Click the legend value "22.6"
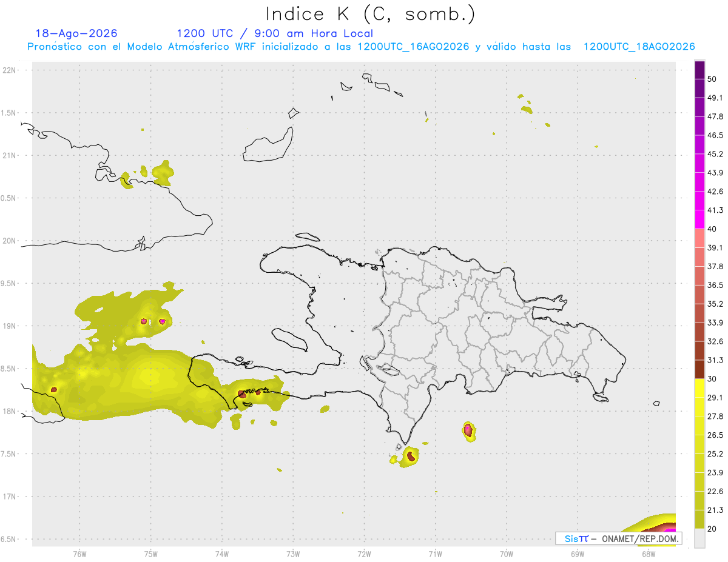Screen dimensions: 728x562 (x=715, y=491)
